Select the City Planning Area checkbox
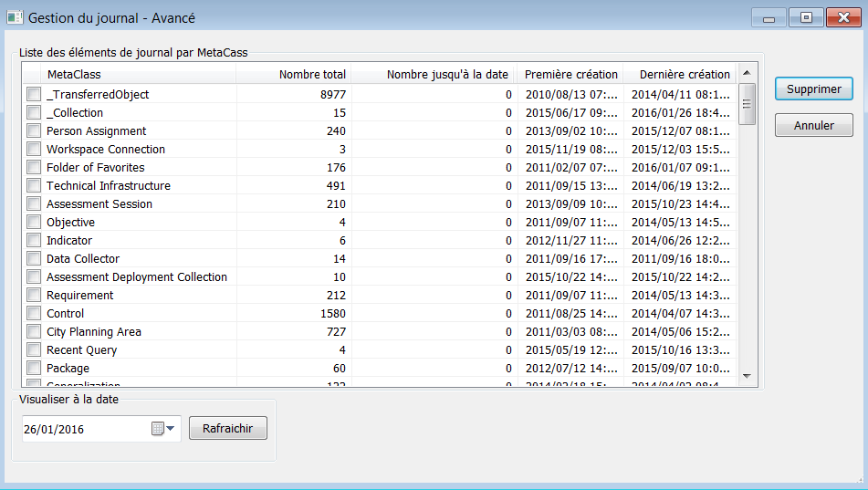 34,331
